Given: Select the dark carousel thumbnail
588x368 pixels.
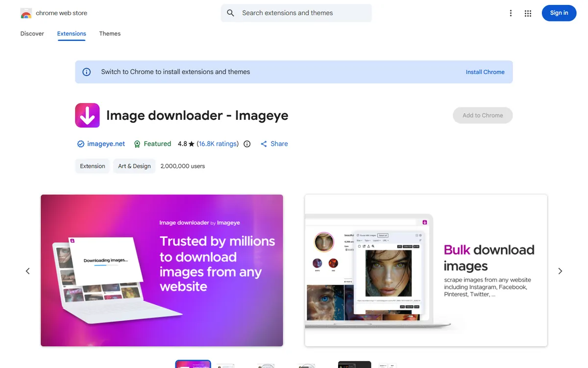Looking at the screenshot, I should (x=354, y=365).
